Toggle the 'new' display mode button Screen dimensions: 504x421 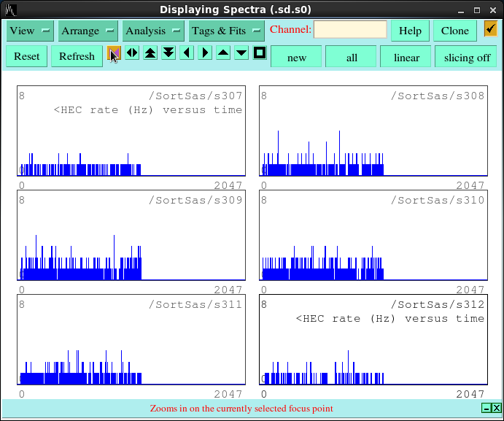[296, 57]
